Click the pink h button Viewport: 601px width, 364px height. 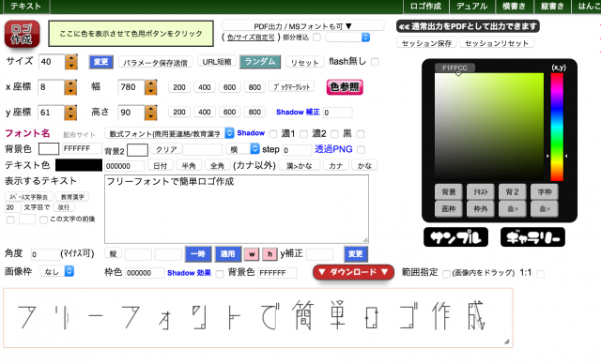270,254
